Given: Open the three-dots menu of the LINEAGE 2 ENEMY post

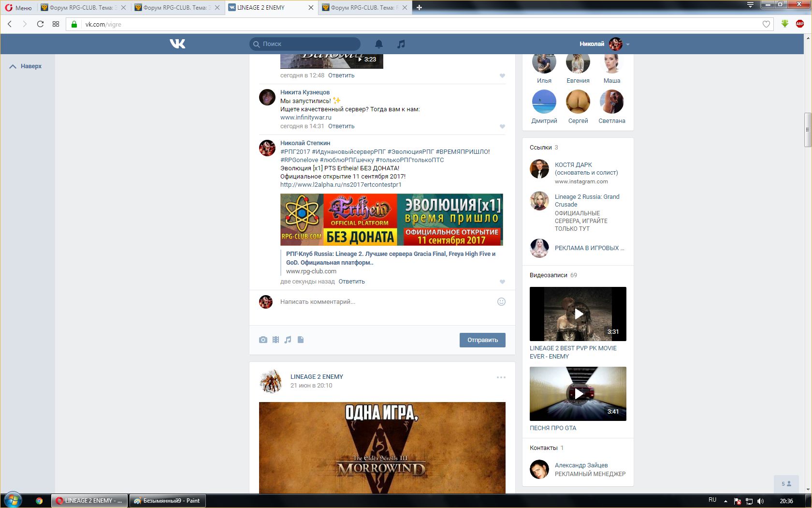Looking at the screenshot, I should click(501, 377).
